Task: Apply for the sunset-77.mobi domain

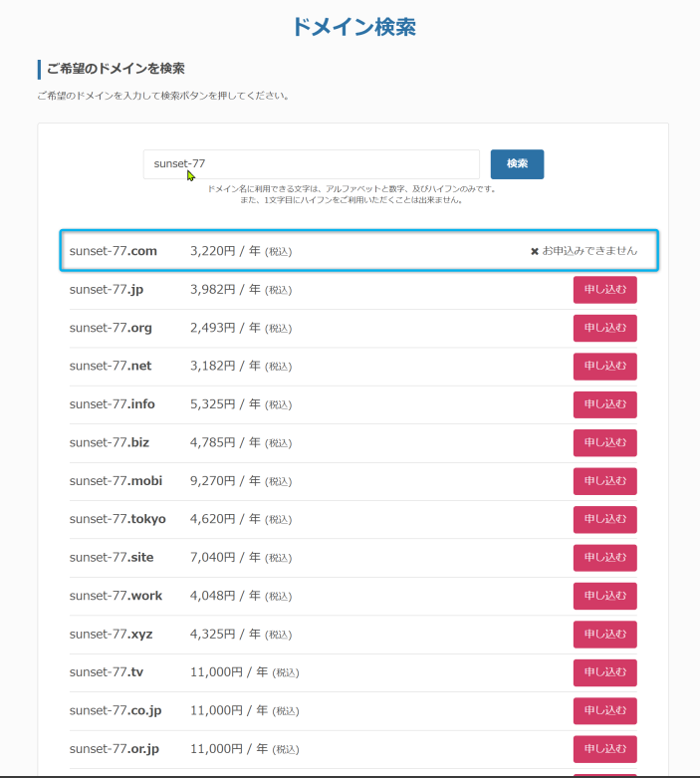Action: click(604, 481)
